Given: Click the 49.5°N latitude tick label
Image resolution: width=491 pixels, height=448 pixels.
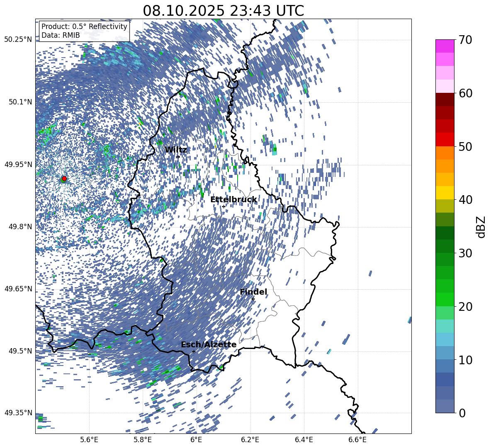Looking at the screenshot, I should [x=20, y=351].
